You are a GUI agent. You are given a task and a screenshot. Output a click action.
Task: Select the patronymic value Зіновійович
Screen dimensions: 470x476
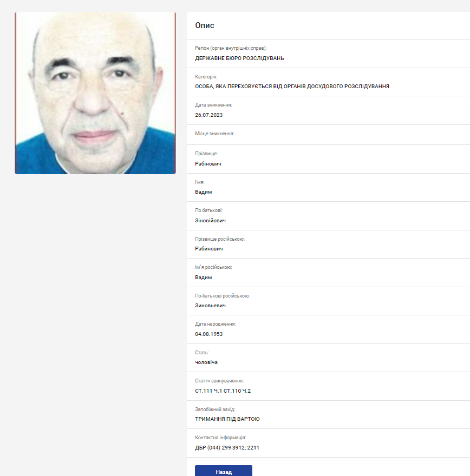tap(210, 221)
